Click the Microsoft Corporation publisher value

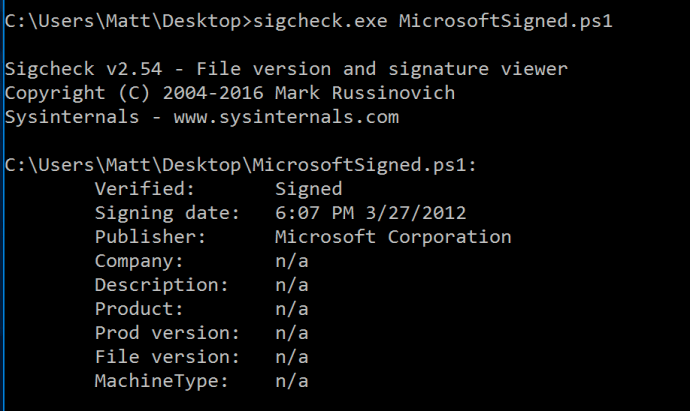(393, 237)
